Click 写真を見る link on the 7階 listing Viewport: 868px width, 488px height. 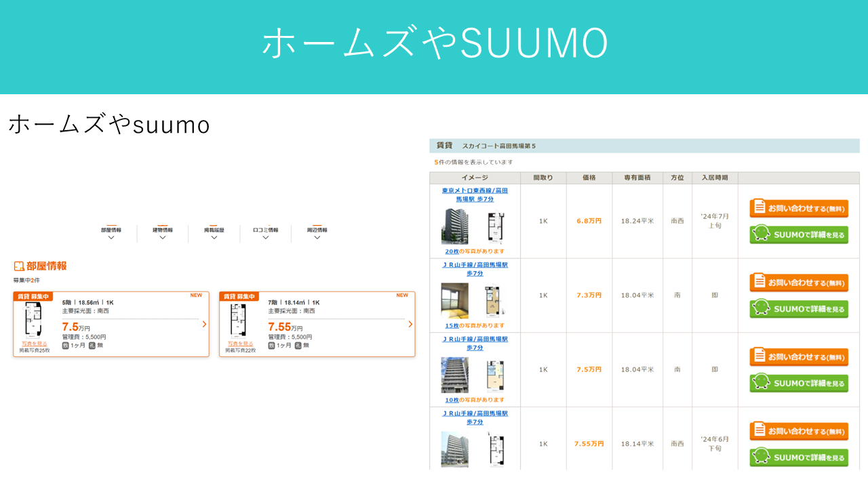(239, 344)
